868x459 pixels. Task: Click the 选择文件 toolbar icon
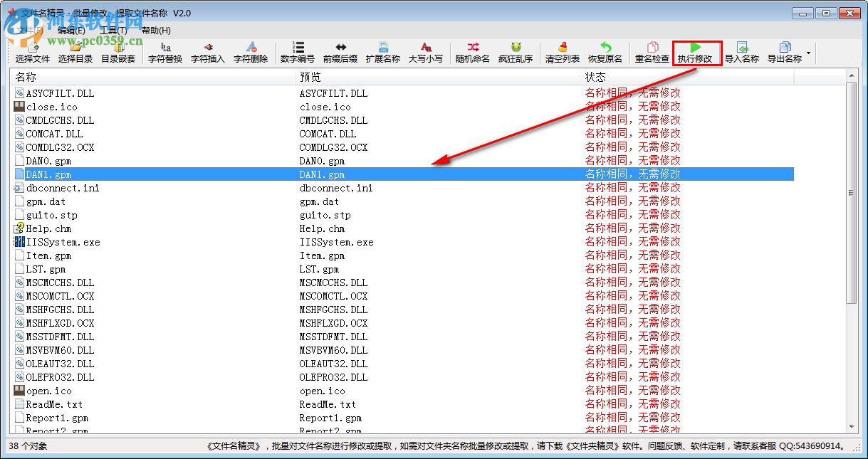coord(33,53)
